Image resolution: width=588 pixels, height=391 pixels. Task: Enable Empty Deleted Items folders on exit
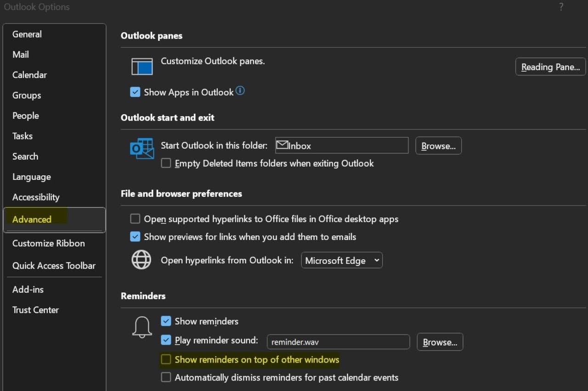166,163
